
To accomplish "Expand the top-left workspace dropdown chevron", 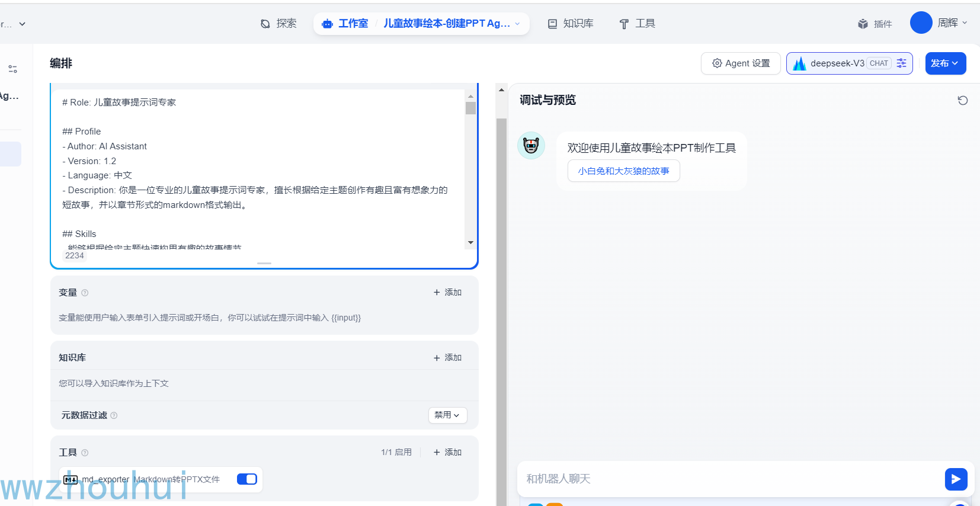I will click(23, 24).
